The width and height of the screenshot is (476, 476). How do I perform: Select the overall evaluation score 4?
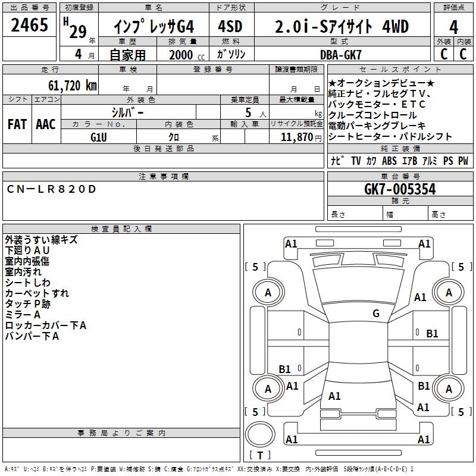click(453, 27)
